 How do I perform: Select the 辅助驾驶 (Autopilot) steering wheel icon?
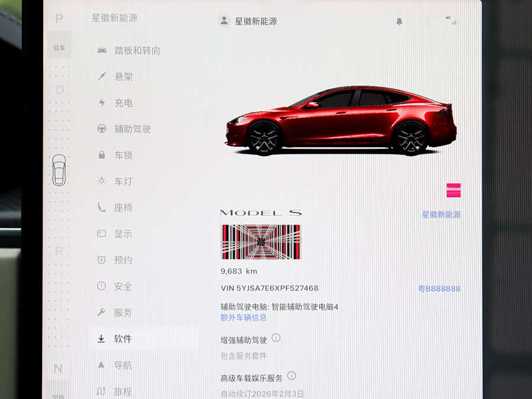102,129
